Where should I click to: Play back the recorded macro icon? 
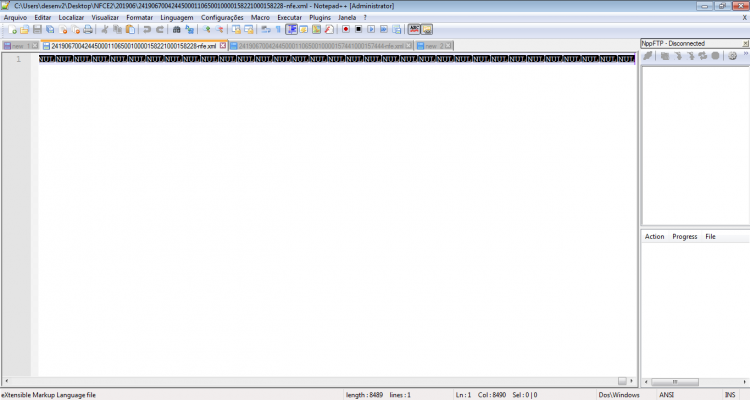tap(371, 30)
